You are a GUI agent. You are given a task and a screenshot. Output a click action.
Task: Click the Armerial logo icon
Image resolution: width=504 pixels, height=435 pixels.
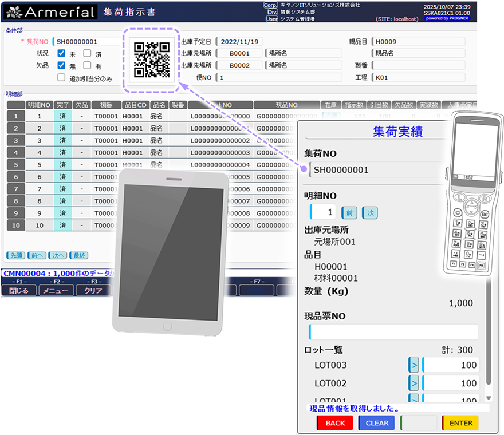coord(13,11)
